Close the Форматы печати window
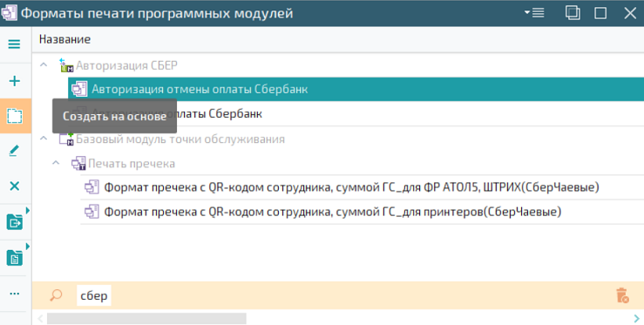 (x=630, y=13)
